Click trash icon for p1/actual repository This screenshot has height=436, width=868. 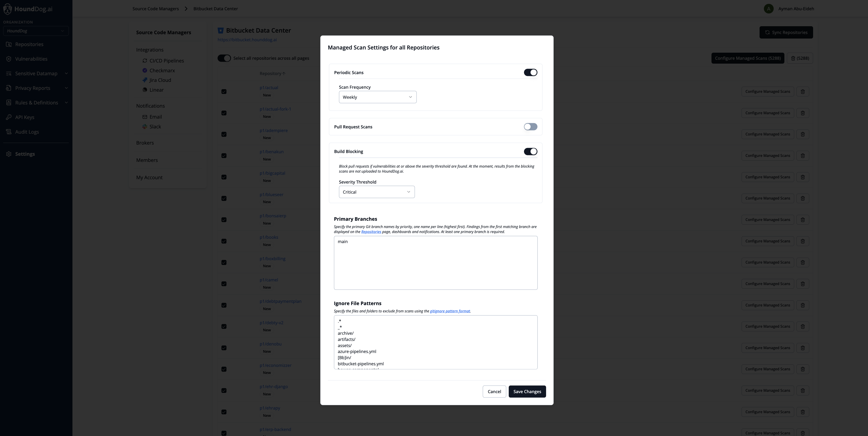pyautogui.click(x=803, y=92)
